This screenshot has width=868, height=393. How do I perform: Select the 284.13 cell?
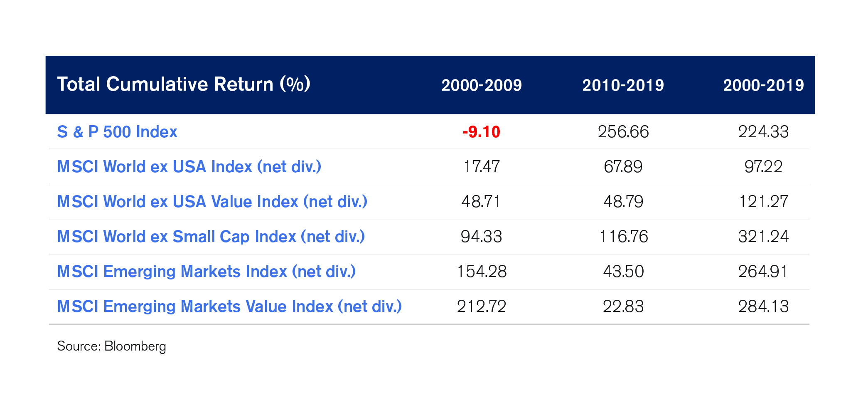[x=763, y=306]
